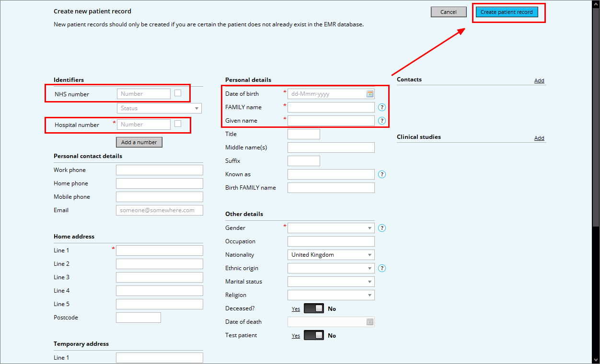Open the Nationality dropdown showing United Kingdom
Viewport: 600px width, 364px height.
point(331,255)
